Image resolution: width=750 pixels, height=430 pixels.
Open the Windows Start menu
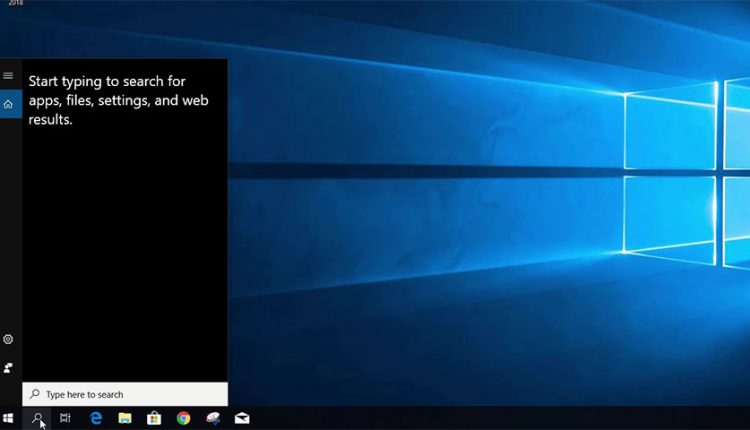(x=8, y=419)
